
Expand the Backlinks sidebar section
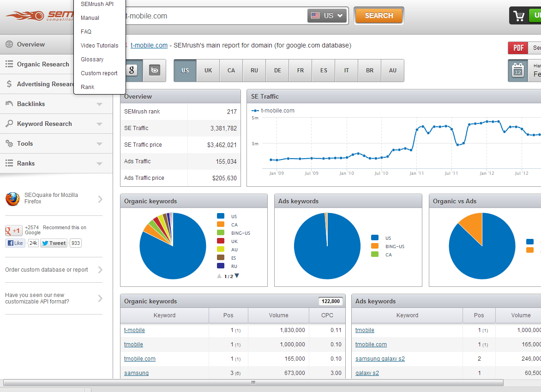tap(99, 104)
